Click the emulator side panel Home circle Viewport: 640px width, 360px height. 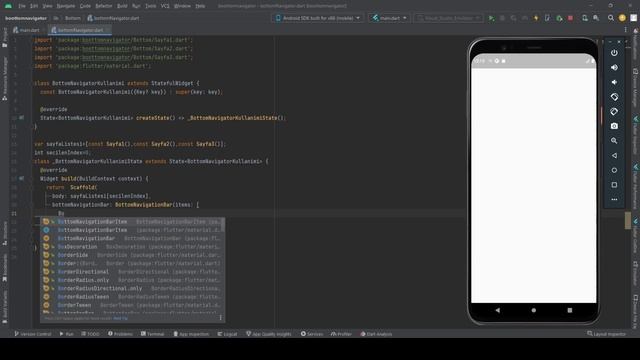pyautogui.click(x=614, y=170)
